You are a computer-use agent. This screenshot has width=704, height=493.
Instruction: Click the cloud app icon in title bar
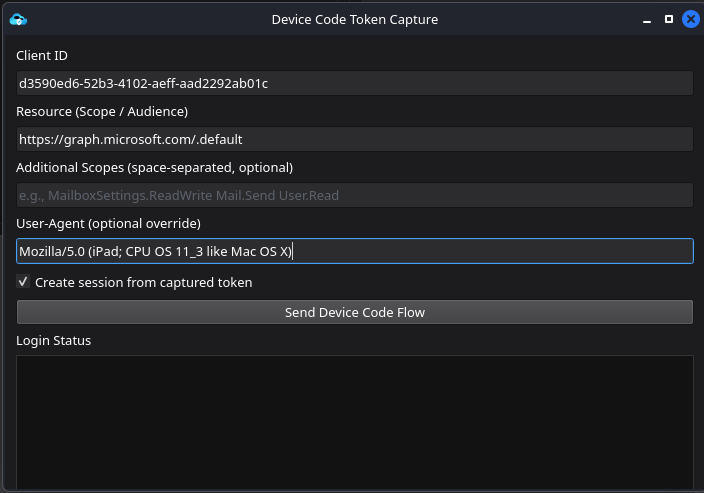pos(17,19)
